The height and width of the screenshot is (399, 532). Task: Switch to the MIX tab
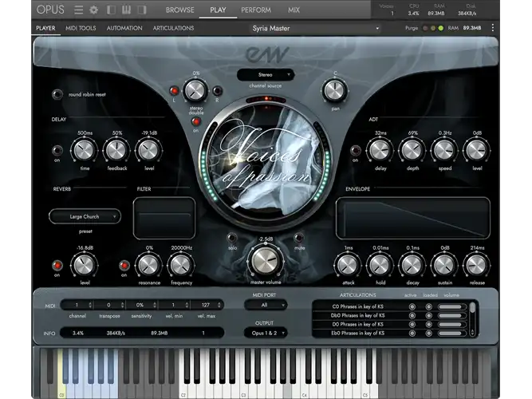pos(294,10)
